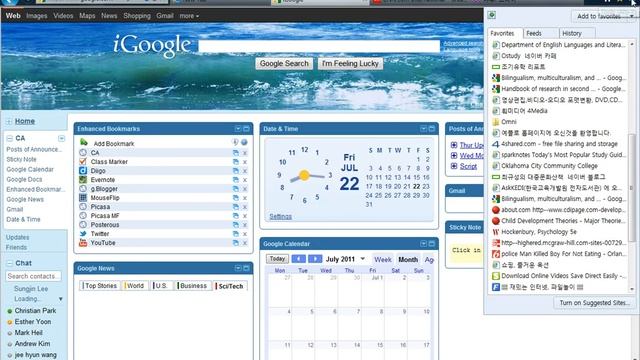Switch to the History tab in favorites panel
This screenshot has width=640, height=360.
[576, 33]
